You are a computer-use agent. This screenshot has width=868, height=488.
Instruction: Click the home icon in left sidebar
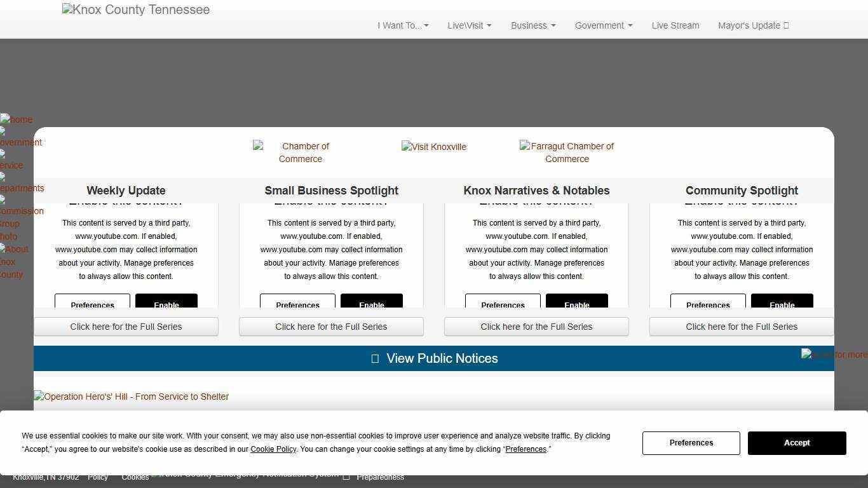pyautogui.click(x=17, y=119)
